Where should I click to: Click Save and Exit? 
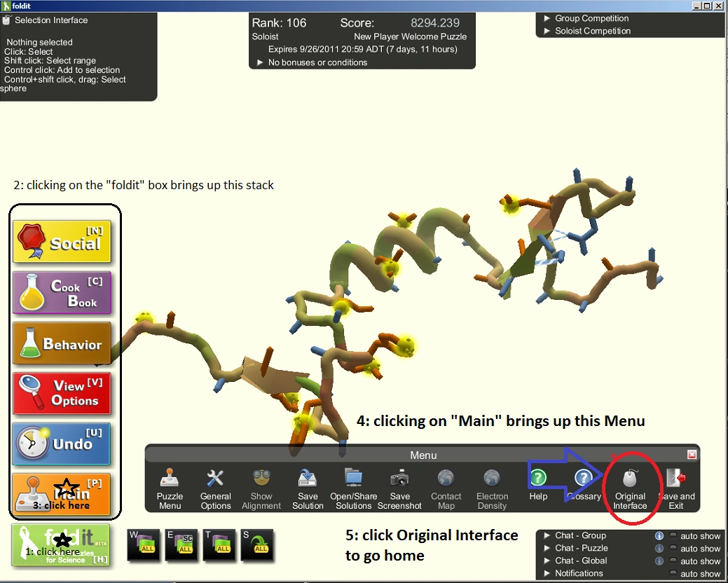pyautogui.click(x=676, y=488)
